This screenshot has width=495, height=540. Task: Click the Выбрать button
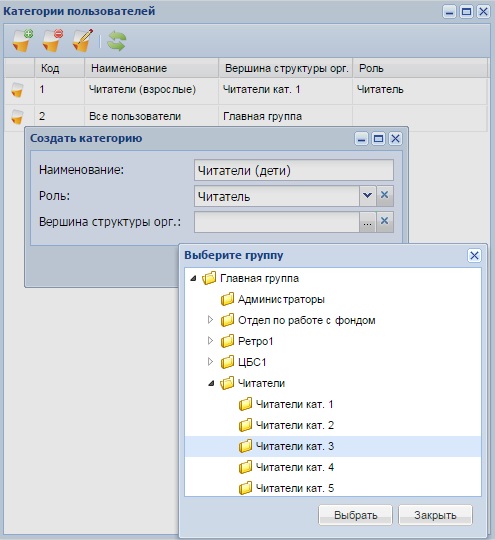355,515
